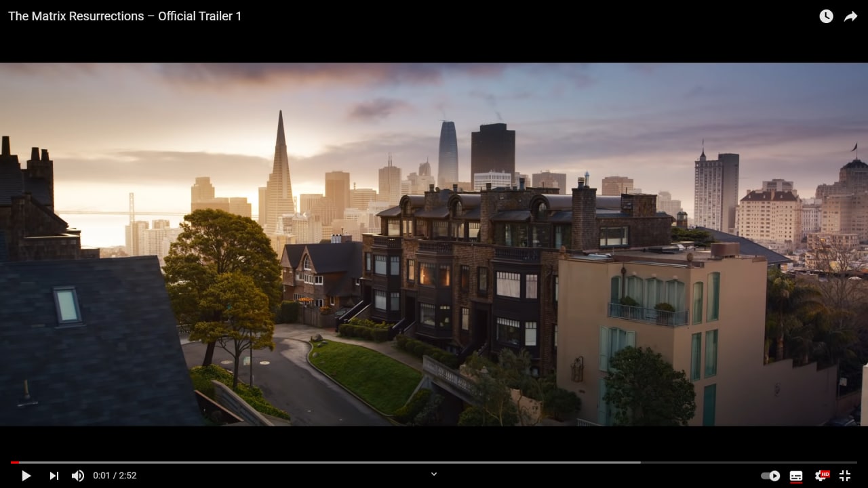Viewport: 868px width, 488px height.
Task: Skip to the next video
Action: (54, 476)
